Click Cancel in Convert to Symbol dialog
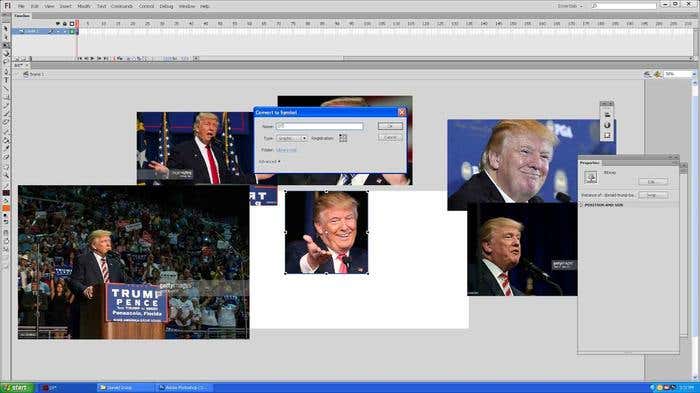Image resolution: width=700 pixels, height=393 pixels. tap(390, 138)
